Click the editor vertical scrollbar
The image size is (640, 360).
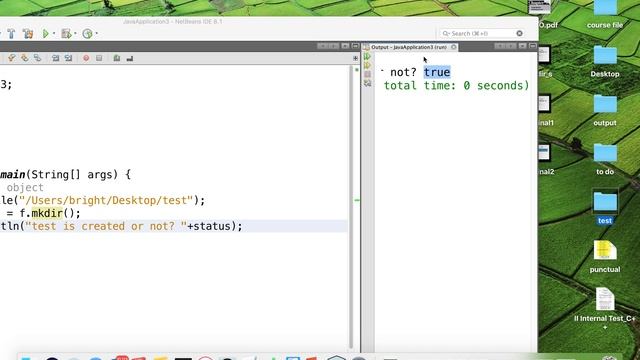coord(351,206)
